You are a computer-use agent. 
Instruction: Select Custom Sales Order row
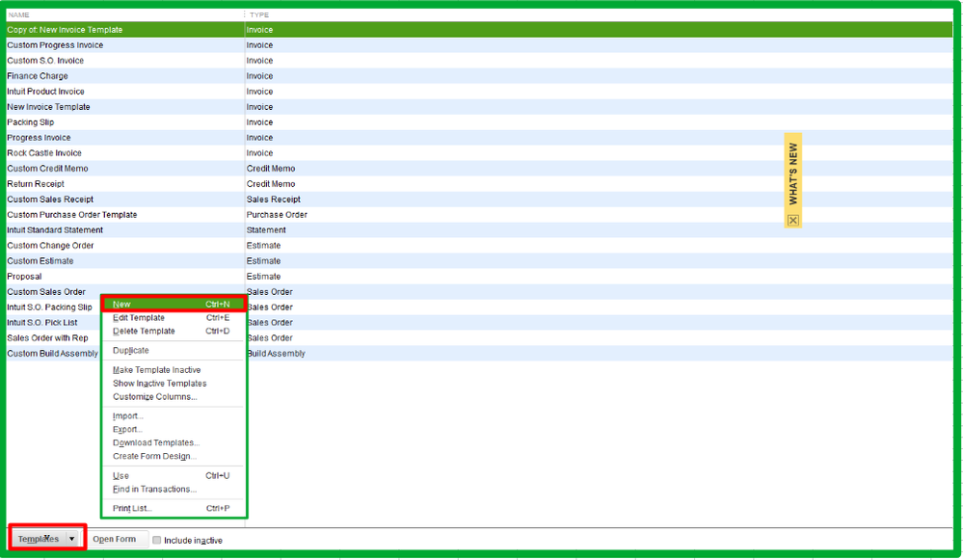(x=479, y=292)
